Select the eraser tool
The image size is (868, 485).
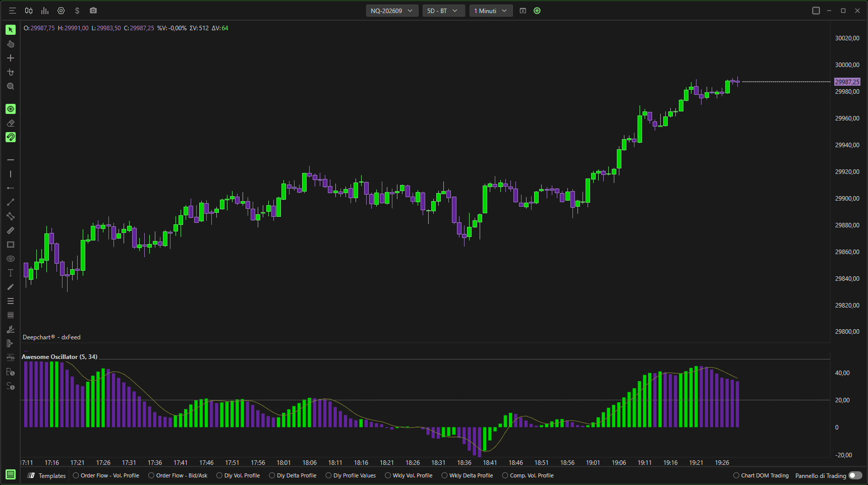point(11,123)
